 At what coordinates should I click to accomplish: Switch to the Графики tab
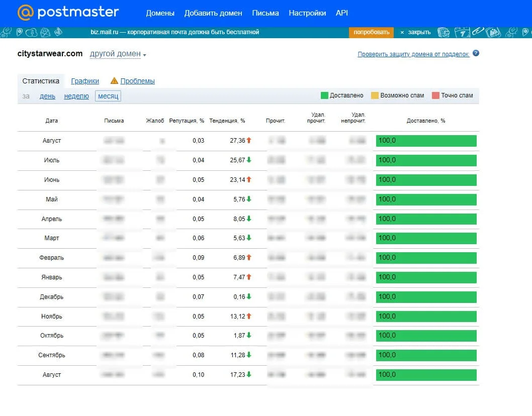[85, 81]
